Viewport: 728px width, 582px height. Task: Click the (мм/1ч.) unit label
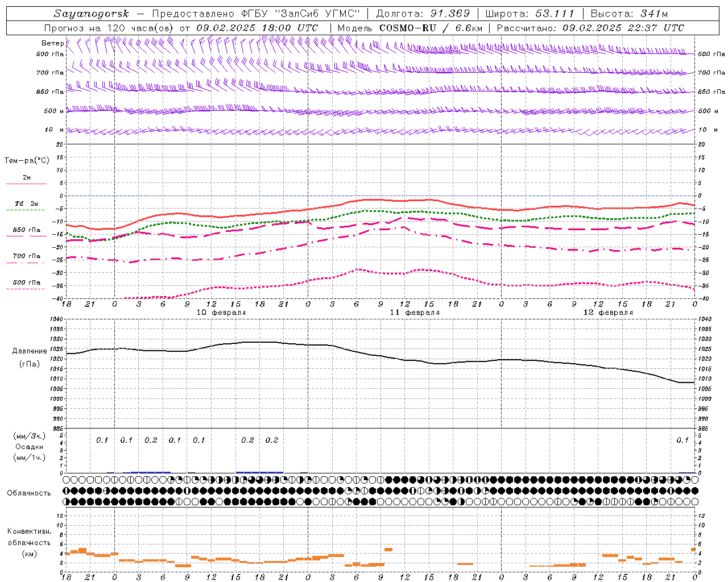click(x=30, y=458)
